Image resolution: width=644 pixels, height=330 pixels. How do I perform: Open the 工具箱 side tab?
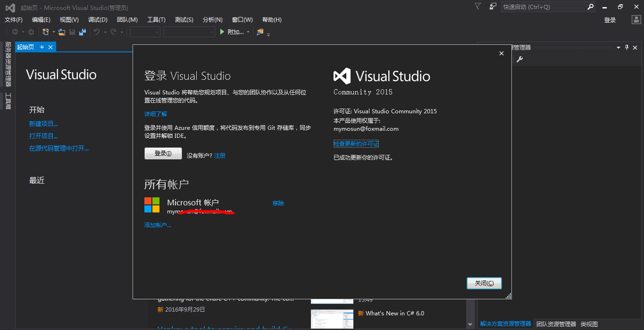point(8,101)
